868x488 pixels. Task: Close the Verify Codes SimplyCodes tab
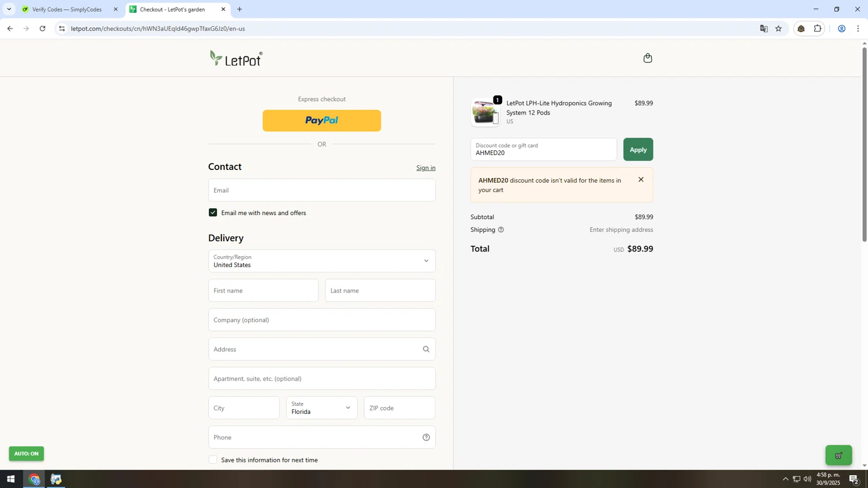click(x=115, y=9)
